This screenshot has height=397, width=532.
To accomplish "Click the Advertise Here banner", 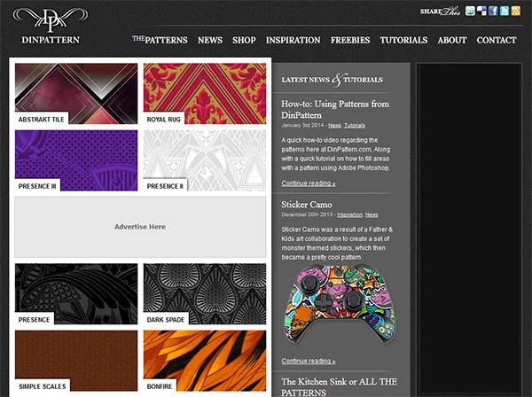I will point(140,227).
